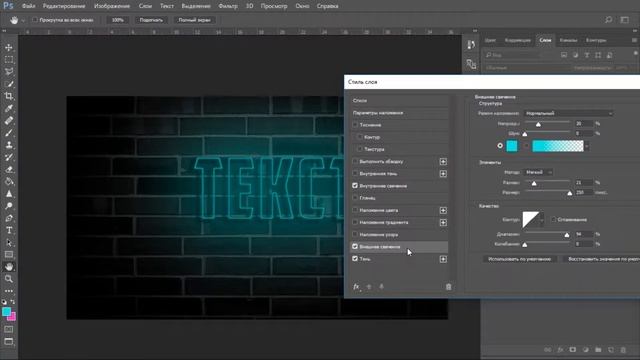Open the Режим наложения dropdown

(568, 113)
